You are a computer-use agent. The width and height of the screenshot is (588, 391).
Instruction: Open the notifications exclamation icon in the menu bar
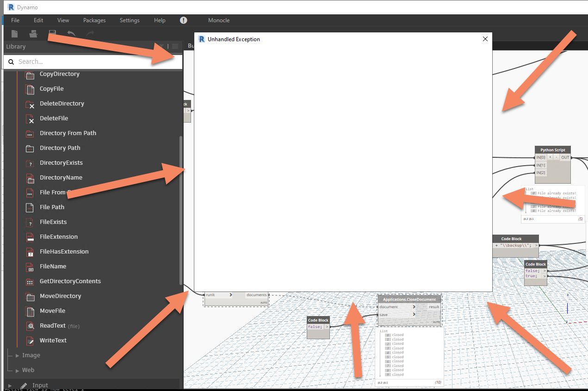(183, 20)
